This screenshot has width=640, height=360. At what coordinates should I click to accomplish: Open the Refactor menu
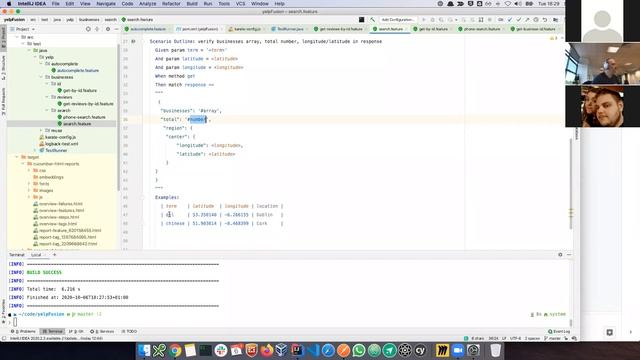pos(171,4)
